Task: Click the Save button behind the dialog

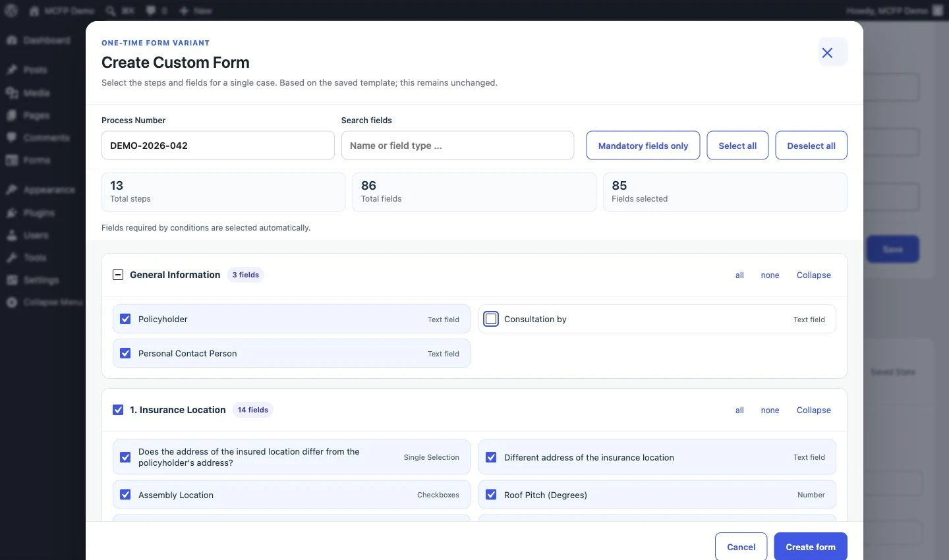Action: tap(893, 249)
